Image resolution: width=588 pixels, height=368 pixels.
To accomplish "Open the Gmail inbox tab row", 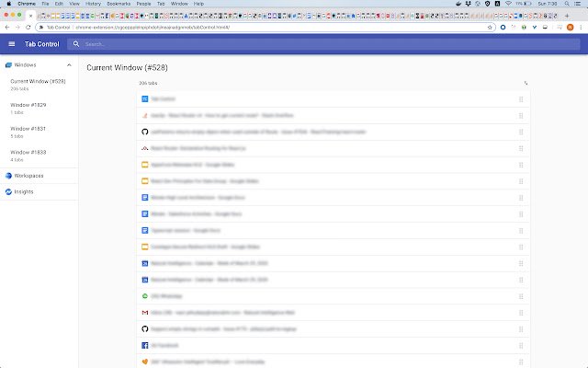I will click(x=333, y=313).
